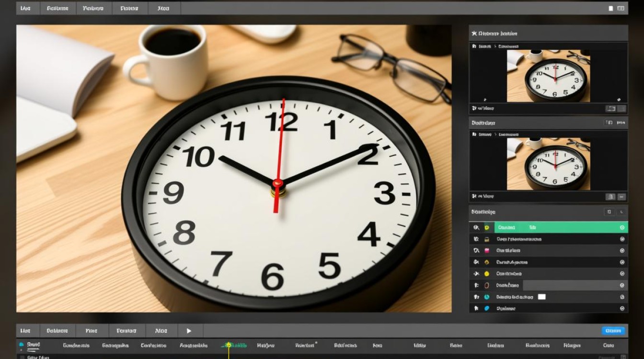Screen dimensions: 644x359
Task: Select the first tab in the bottom toolbar
Action: coord(28,331)
